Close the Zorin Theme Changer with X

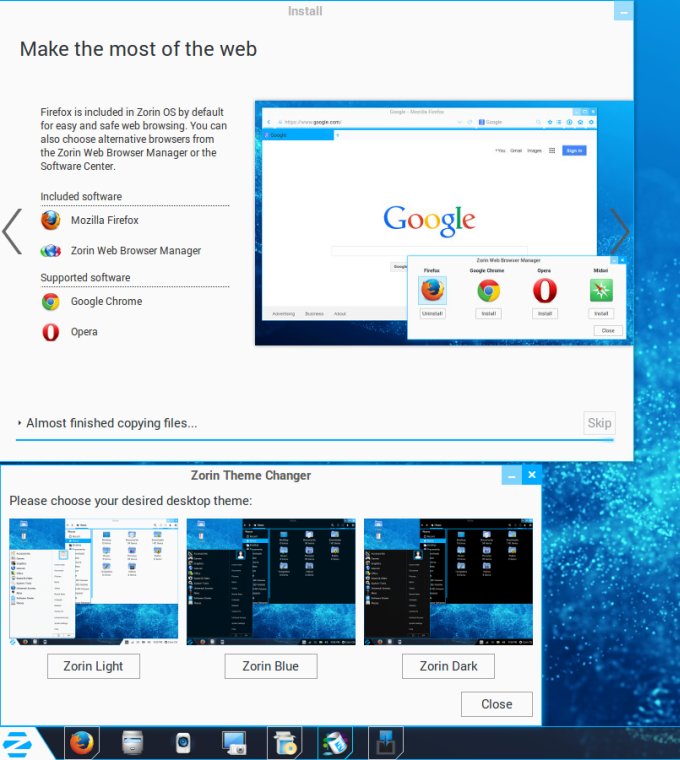tap(532, 475)
